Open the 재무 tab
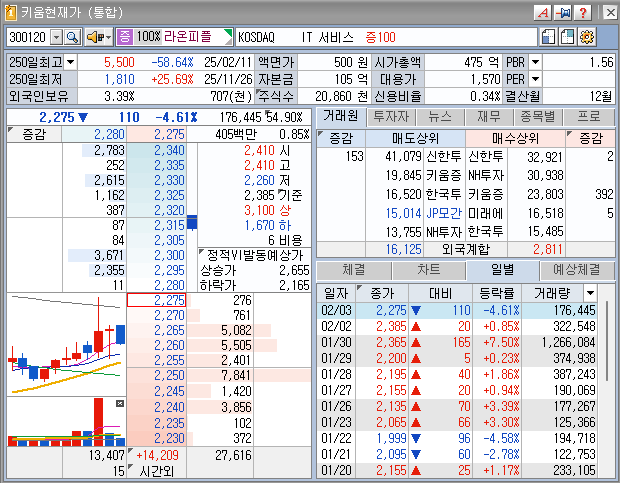 pos(489,117)
